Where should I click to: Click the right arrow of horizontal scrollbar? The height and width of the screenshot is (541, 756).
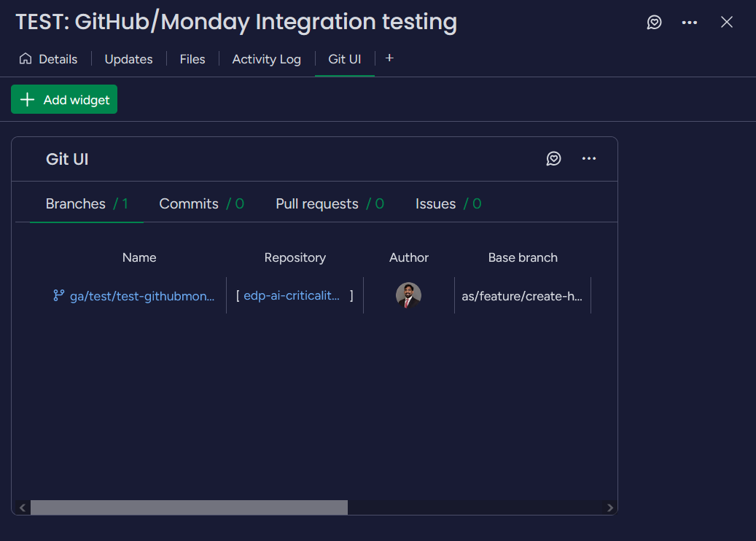(x=610, y=507)
